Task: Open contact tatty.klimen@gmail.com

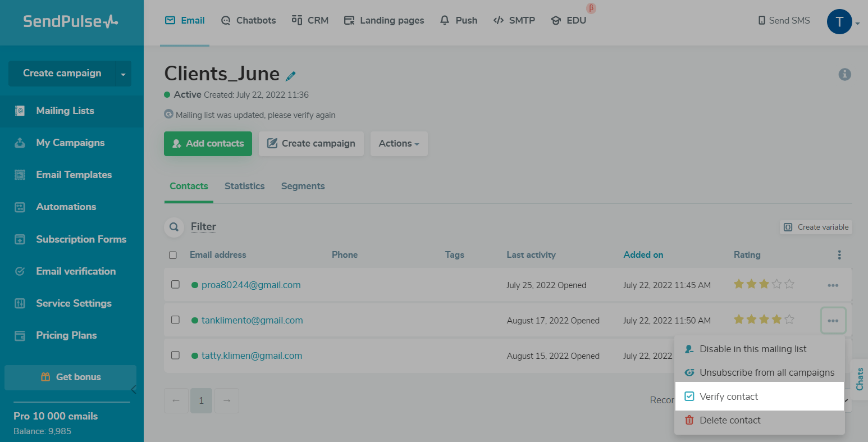Action: tap(252, 356)
